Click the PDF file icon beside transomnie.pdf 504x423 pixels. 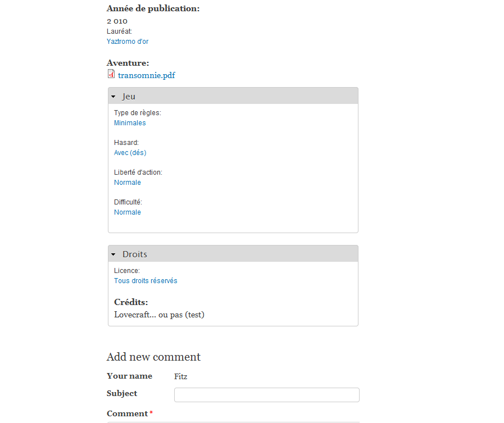click(x=111, y=74)
